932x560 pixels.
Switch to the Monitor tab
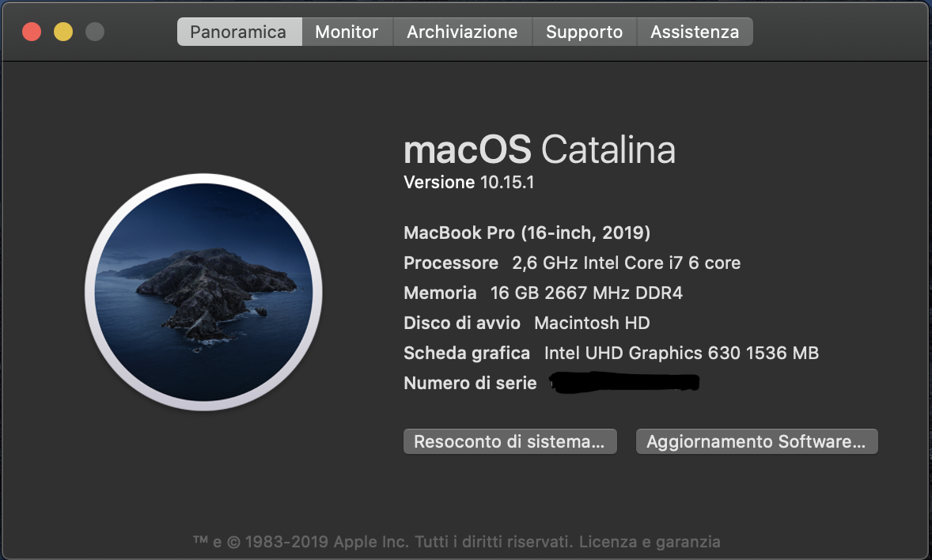coord(347,32)
